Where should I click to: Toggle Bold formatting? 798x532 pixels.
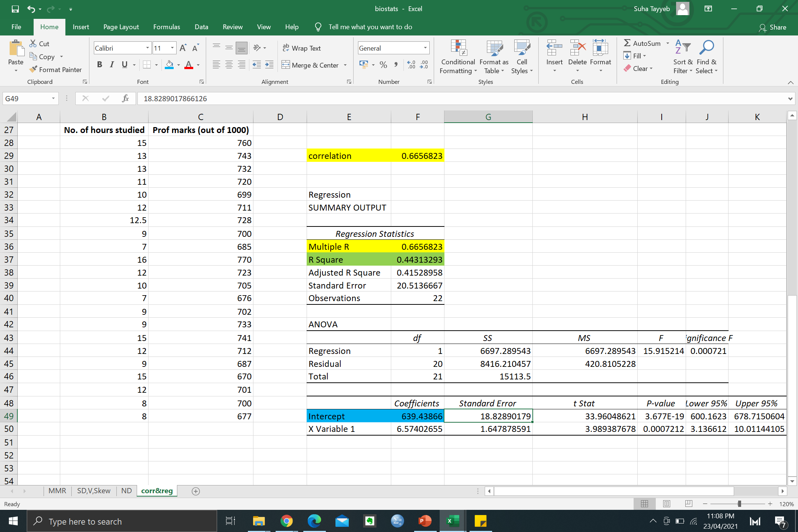[x=99, y=65]
